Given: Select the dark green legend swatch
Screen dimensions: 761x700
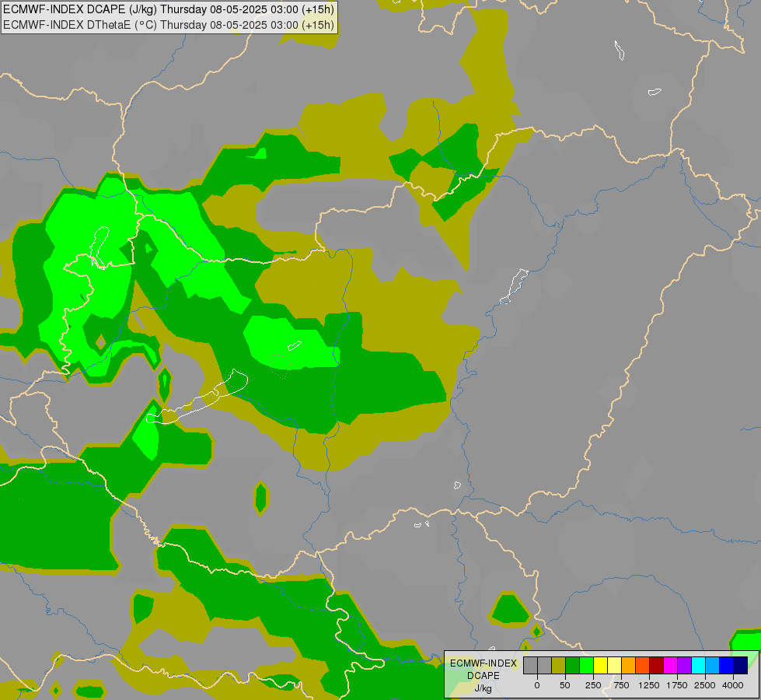Looking at the screenshot, I should pos(572,665).
